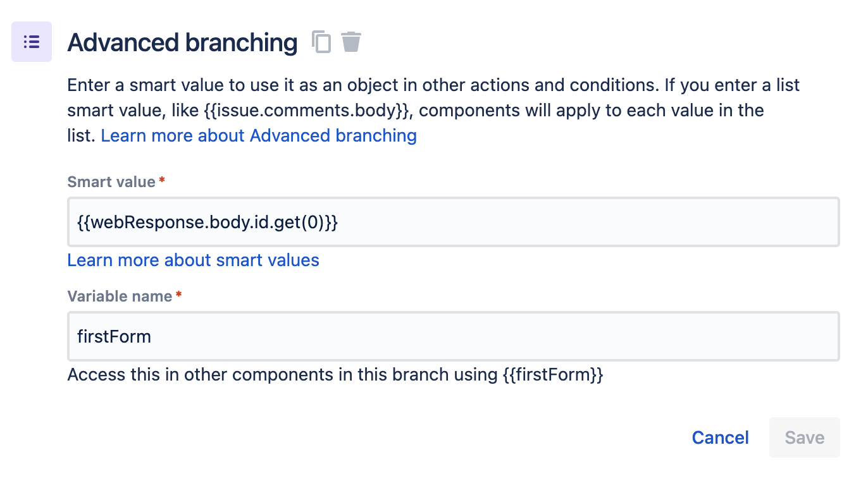Open the trash icon to remove the component

tap(352, 42)
